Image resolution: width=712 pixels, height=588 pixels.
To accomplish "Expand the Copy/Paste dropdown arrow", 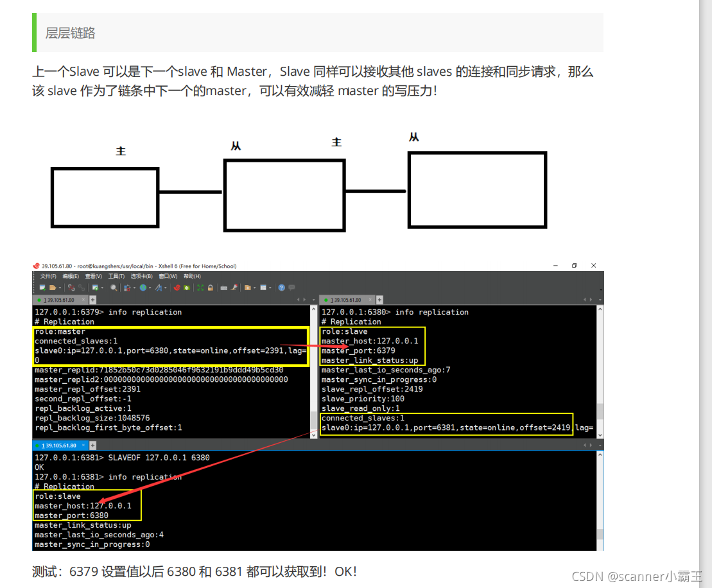I will coord(134,288).
